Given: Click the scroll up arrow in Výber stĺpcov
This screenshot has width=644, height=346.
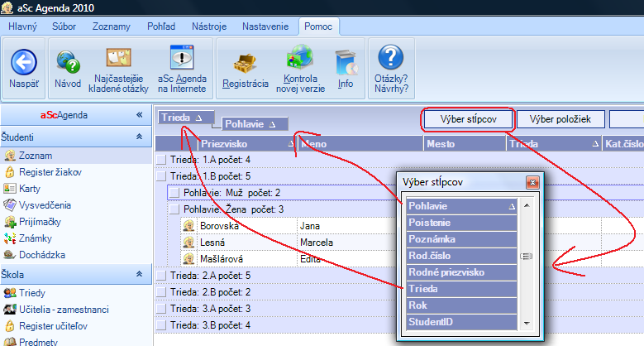Looking at the screenshot, I should point(527,205).
